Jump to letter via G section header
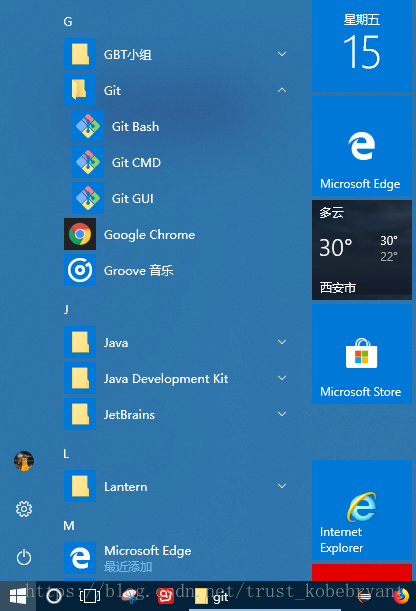Screen dimensions: 416x611 [68, 21]
